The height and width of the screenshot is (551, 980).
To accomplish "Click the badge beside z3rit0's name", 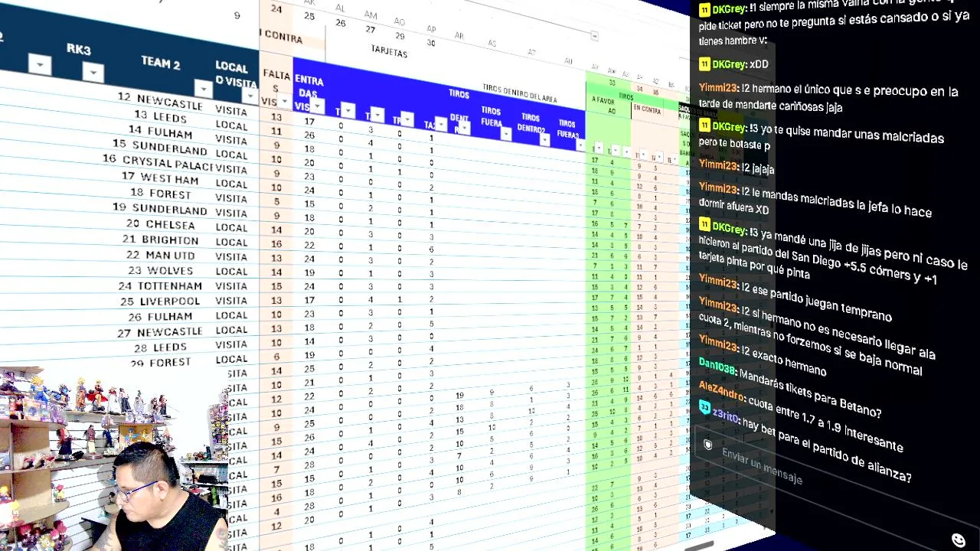I will pyautogui.click(x=704, y=408).
